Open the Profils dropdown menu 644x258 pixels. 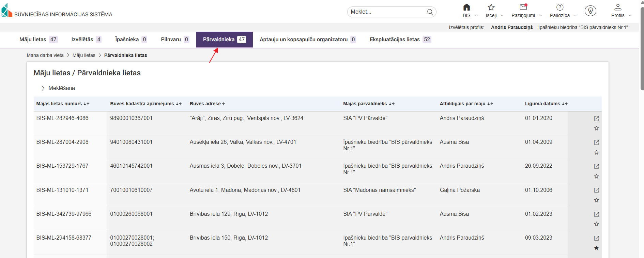pos(621,11)
